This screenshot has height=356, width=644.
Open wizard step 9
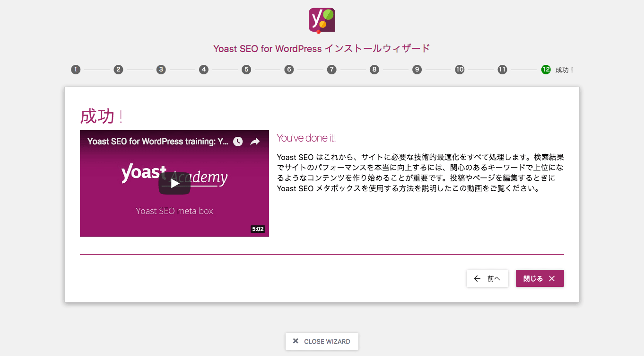point(417,70)
